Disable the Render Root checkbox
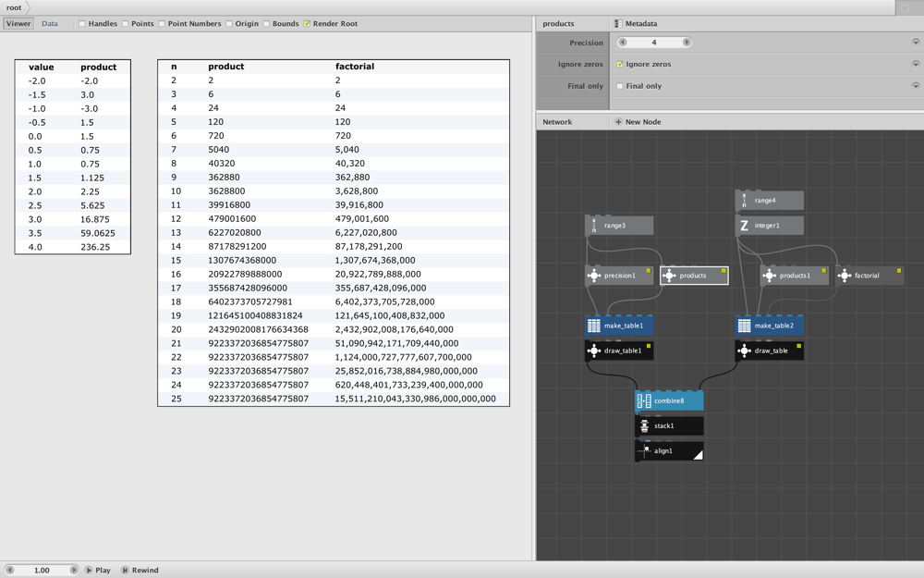This screenshot has width=924, height=578. coord(307,24)
